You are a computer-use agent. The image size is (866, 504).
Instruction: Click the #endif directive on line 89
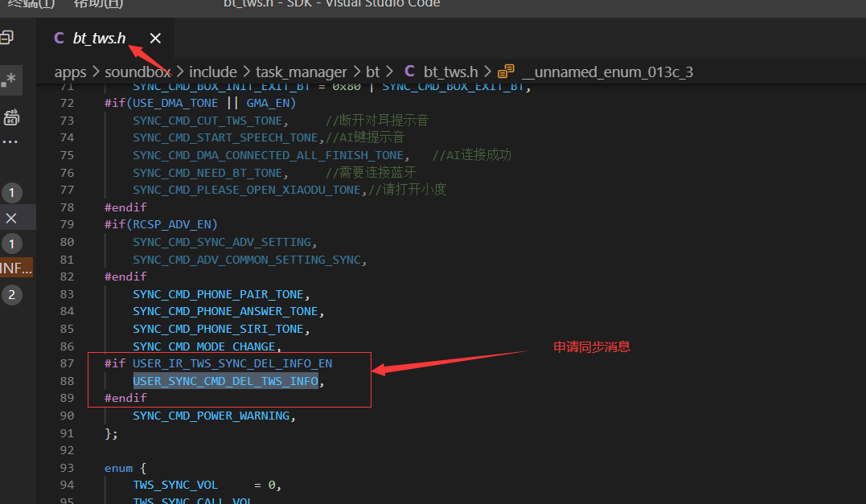point(126,398)
